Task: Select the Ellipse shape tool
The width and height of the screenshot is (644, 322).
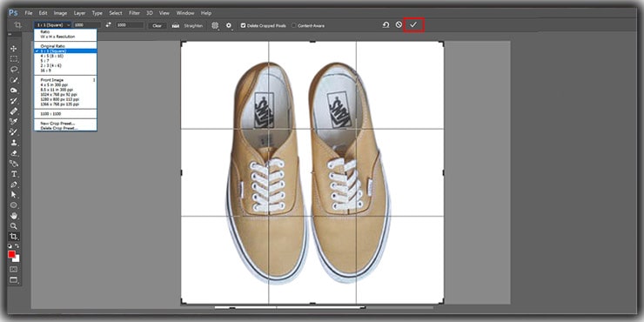Action: pos(14,205)
